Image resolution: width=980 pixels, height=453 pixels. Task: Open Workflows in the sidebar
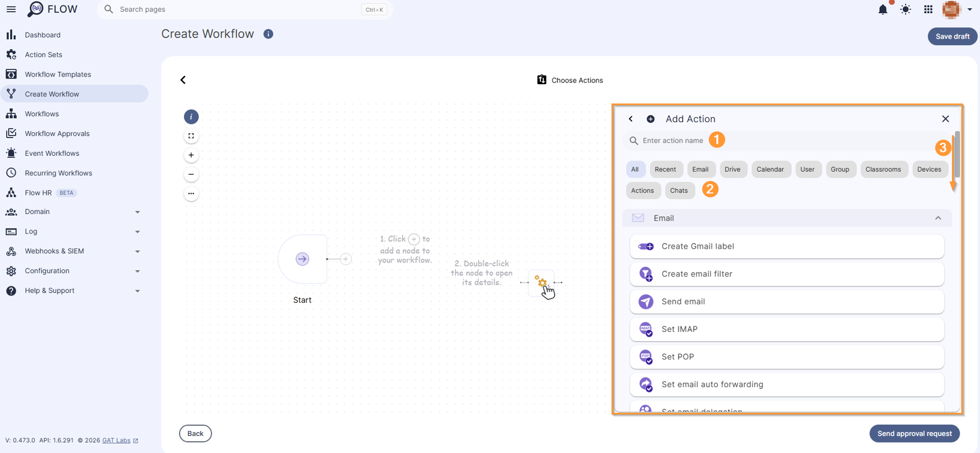(x=74, y=114)
